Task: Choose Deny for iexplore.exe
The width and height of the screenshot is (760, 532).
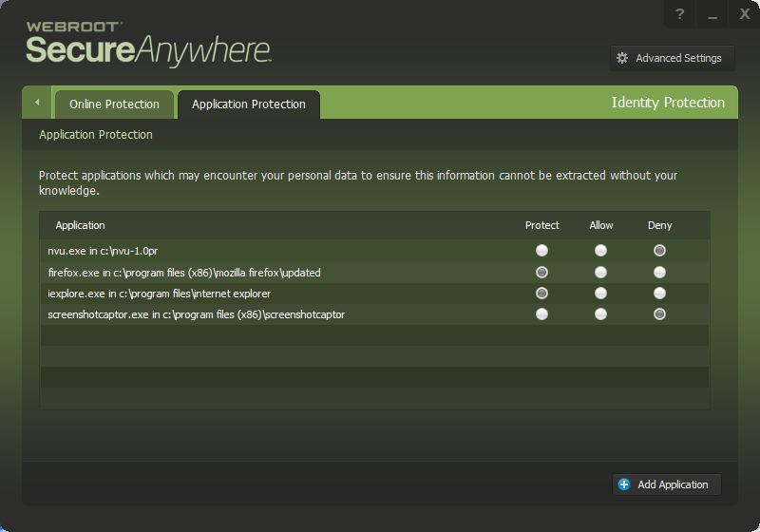Action: 659,294
